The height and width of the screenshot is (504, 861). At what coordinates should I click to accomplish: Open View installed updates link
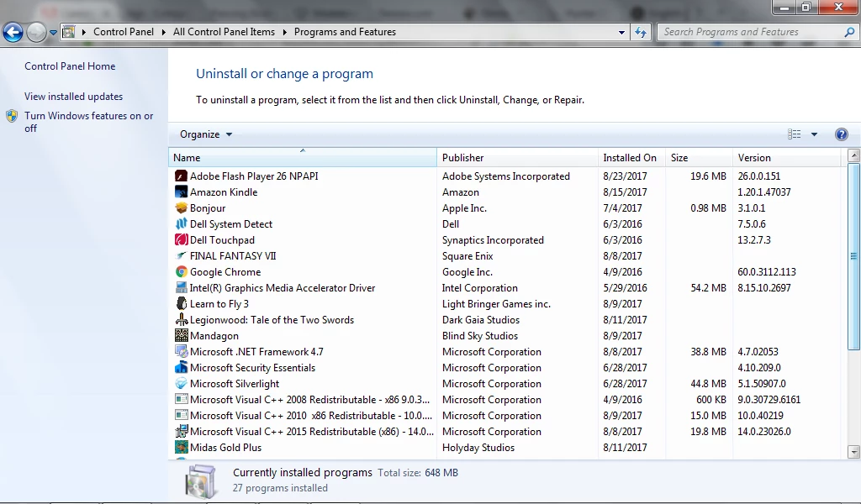[x=74, y=97]
